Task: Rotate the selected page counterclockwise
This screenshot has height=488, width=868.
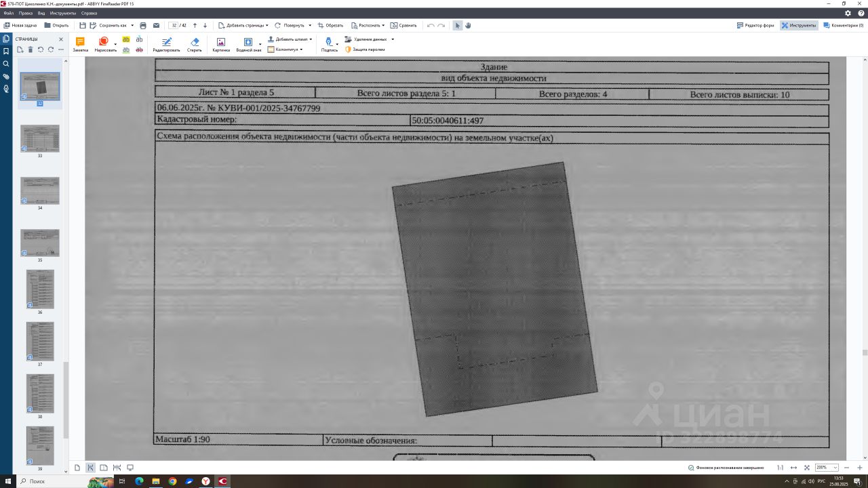Action: 41,49
